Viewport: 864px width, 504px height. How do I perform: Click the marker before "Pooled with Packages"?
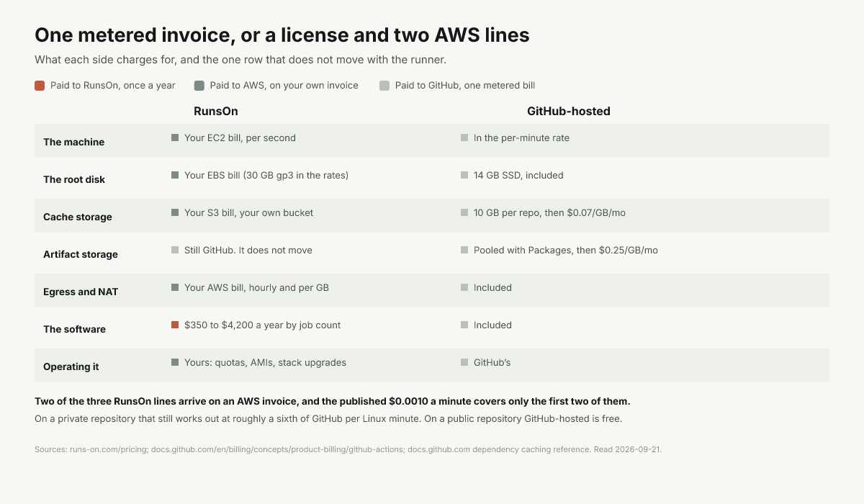[x=464, y=250]
